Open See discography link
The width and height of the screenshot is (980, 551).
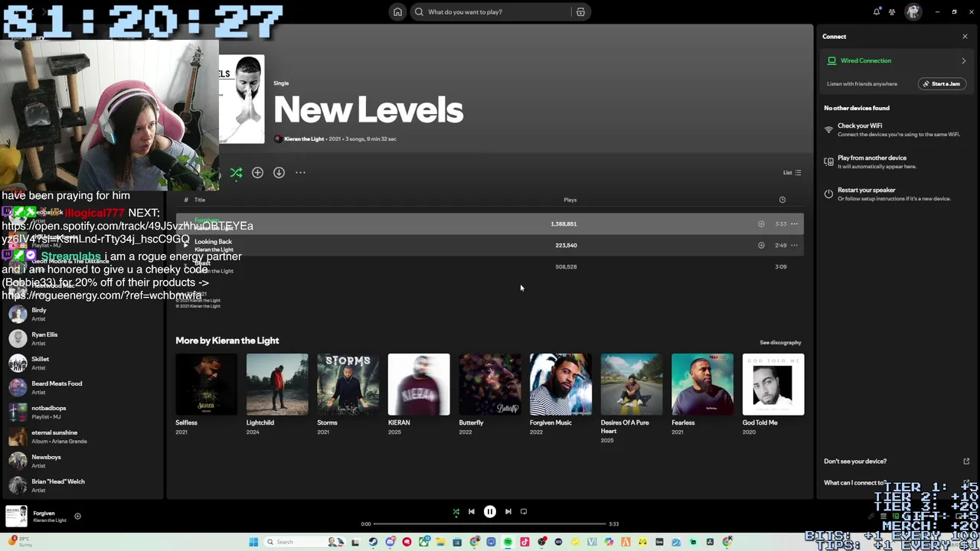pyautogui.click(x=780, y=343)
